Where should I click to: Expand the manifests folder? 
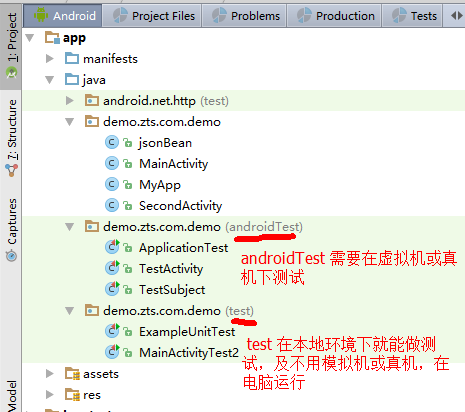[x=50, y=58]
